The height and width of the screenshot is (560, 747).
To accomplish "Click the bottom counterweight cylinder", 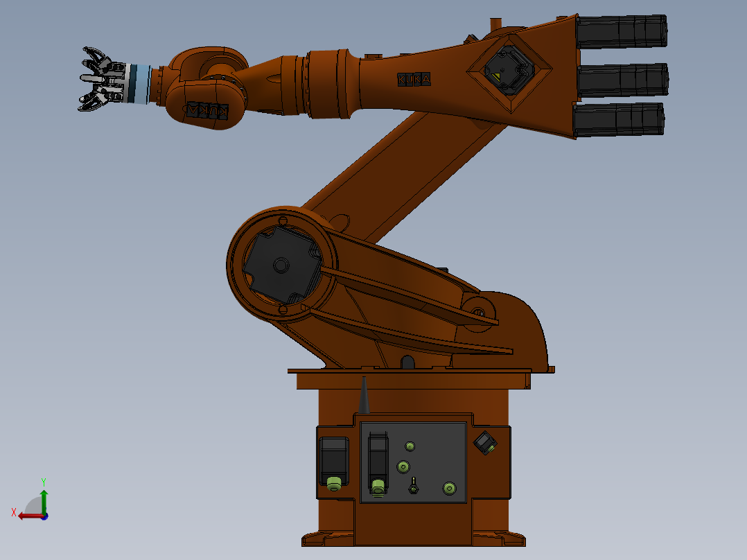I will (x=620, y=119).
